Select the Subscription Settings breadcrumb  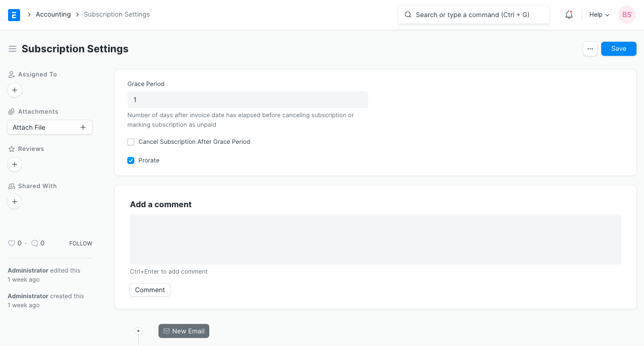tap(117, 14)
